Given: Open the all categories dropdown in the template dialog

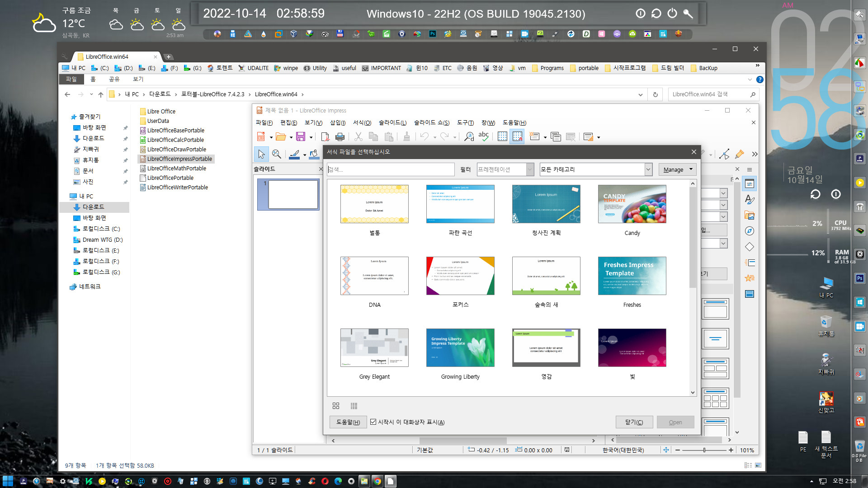Looking at the screenshot, I should [x=648, y=169].
